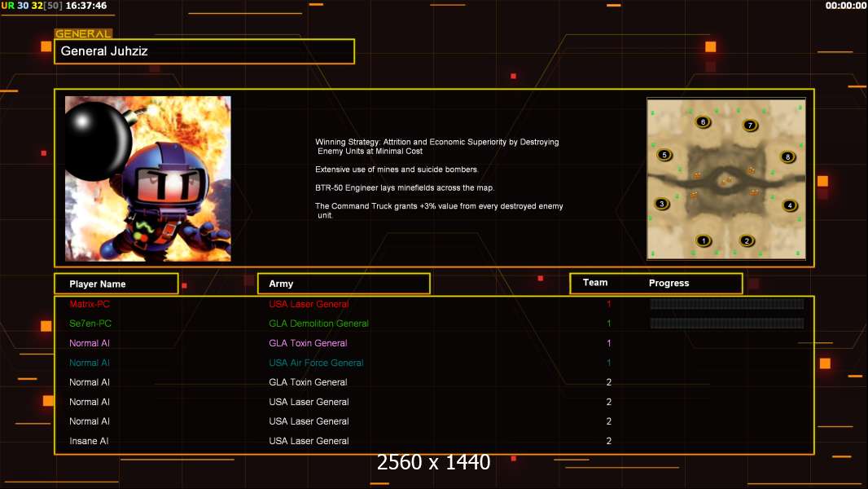This screenshot has height=489, width=868.
Task: Click the 00:00:00 timer display
Action: [846, 6]
